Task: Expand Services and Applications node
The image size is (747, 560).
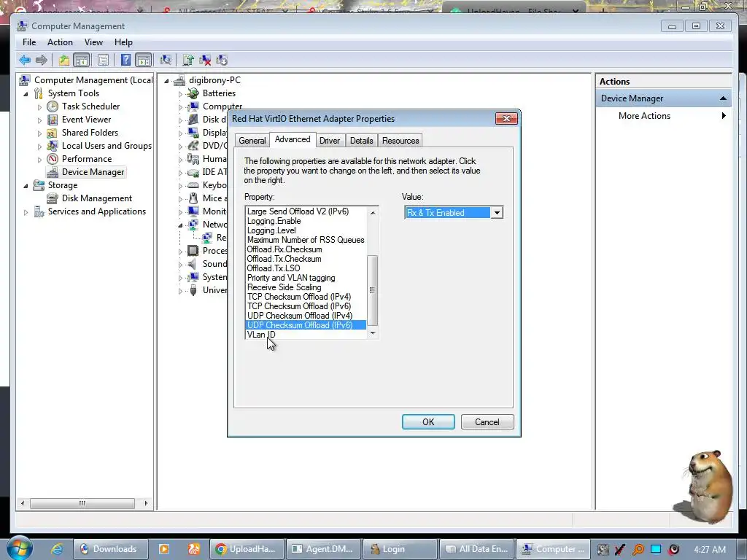Action: tap(26, 212)
